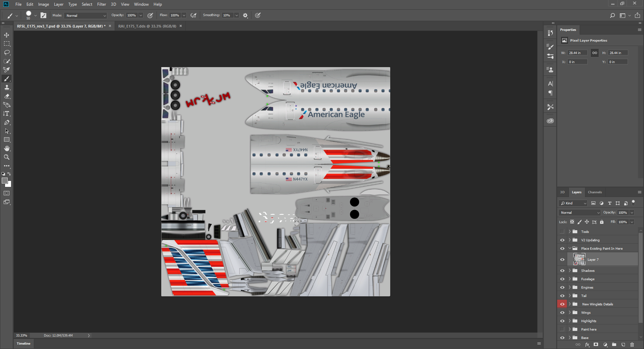Show the Tools layer group
The width and height of the screenshot is (644, 349).
(x=562, y=232)
